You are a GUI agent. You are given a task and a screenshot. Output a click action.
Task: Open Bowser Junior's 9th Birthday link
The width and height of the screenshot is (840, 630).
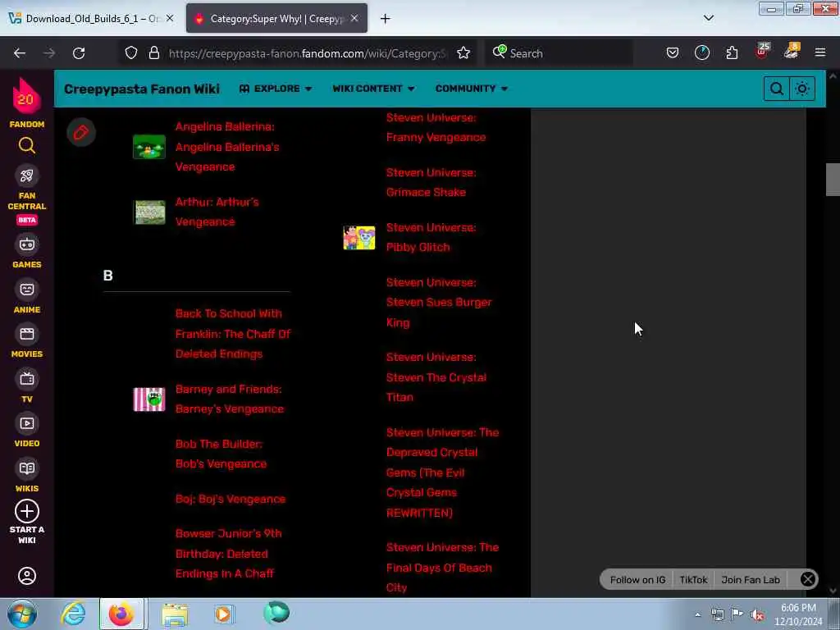[x=229, y=554]
